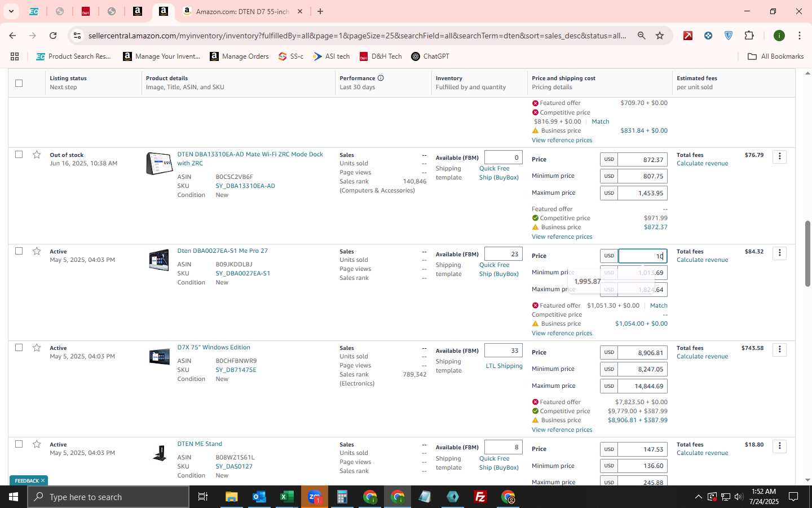Screen dimensions: 812x508
Task: Open Dten DBA0027EA-S1 Me Pro 27 link
Action: (222, 251)
